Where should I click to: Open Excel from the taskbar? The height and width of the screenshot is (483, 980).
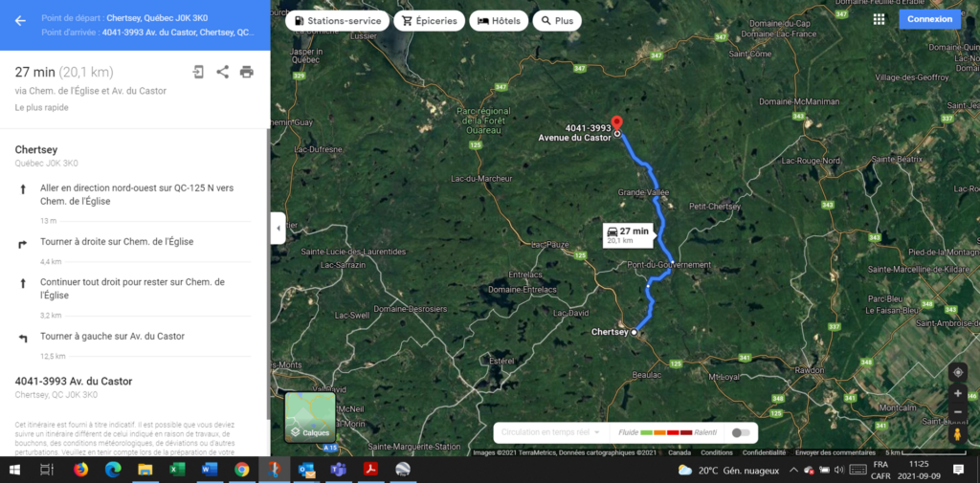tap(177, 470)
